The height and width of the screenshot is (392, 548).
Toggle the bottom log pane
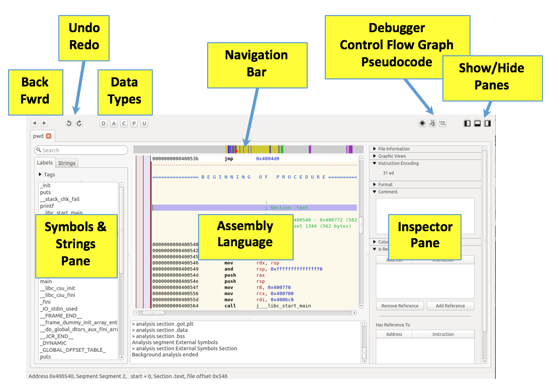[x=477, y=123]
